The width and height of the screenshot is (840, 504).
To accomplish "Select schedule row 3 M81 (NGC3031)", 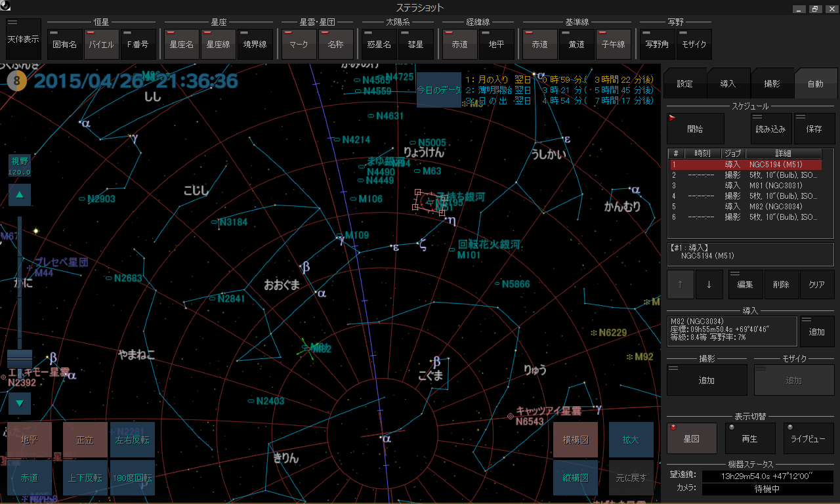I will (x=745, y=186).
